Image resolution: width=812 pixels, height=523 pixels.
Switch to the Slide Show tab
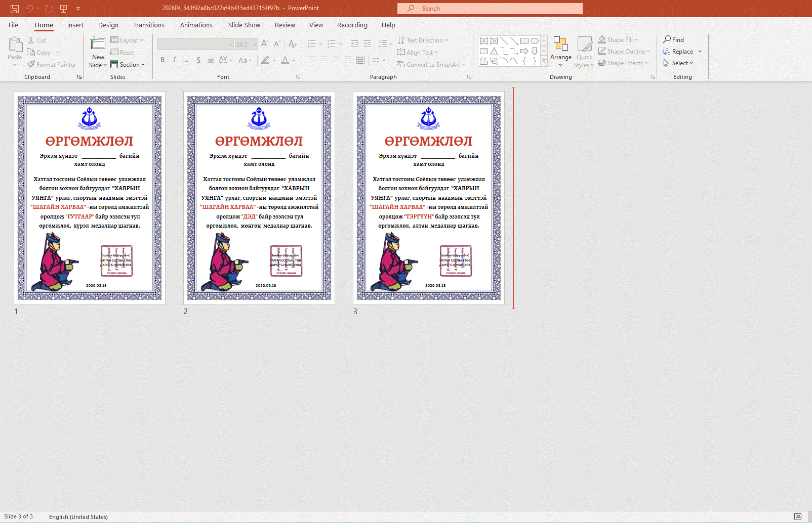point(243,25)
